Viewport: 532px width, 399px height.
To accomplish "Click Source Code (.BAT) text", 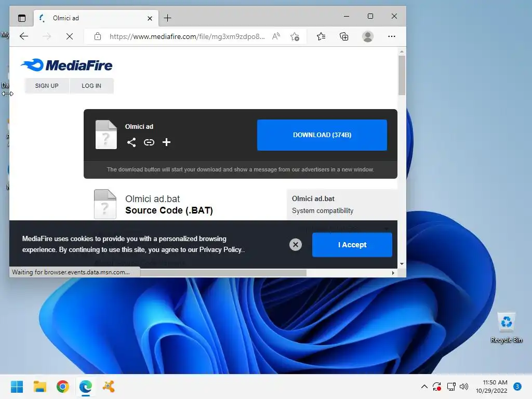I will pos(169,210).
